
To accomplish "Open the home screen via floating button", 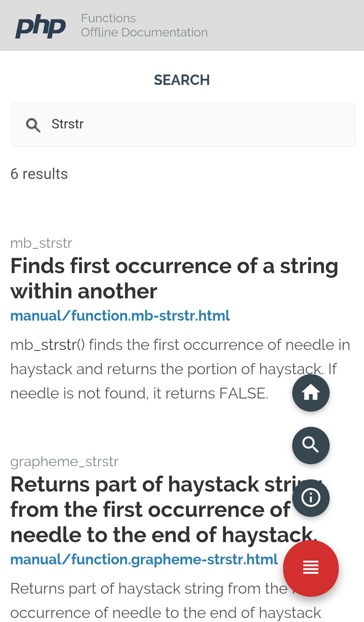I will click(x=310, y=393).
